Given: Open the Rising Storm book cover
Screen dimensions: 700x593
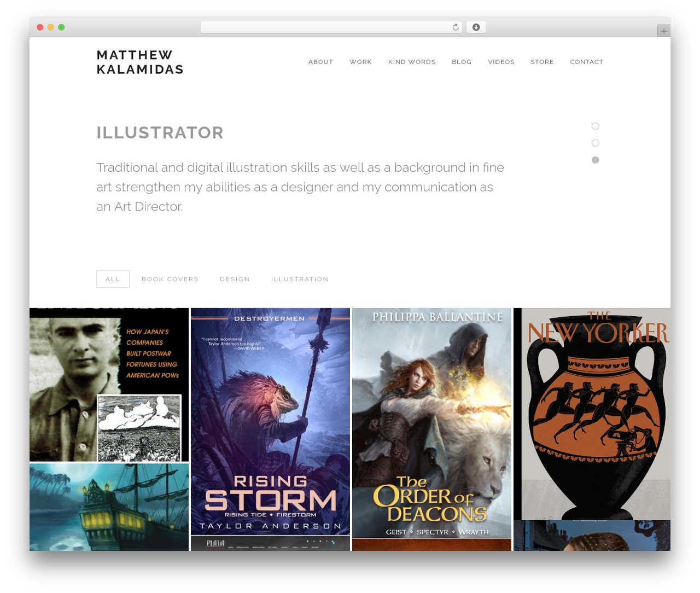Looking at the screenshot, I should click(x=270, y=421).
